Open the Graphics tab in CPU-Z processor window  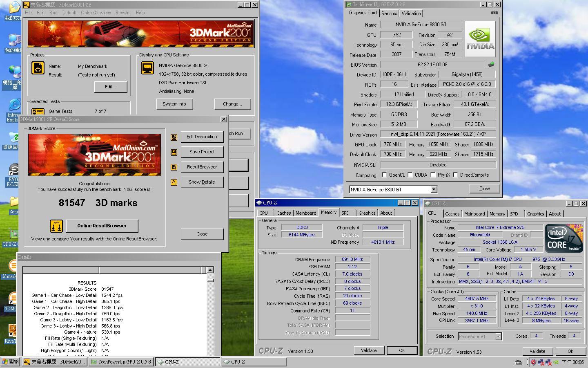tap(535, 214)
